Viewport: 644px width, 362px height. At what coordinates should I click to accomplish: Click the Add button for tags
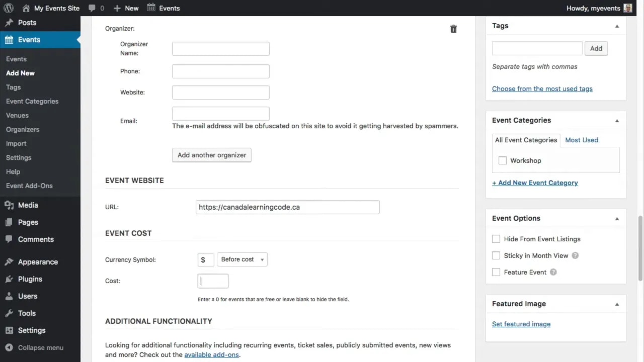click(x=596, y=48)
